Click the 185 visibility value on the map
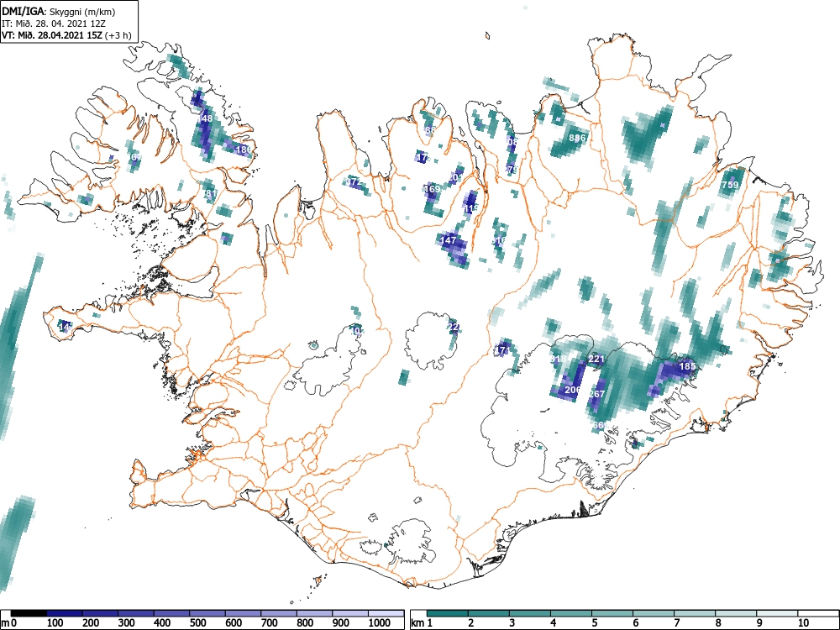 point(687,366)
